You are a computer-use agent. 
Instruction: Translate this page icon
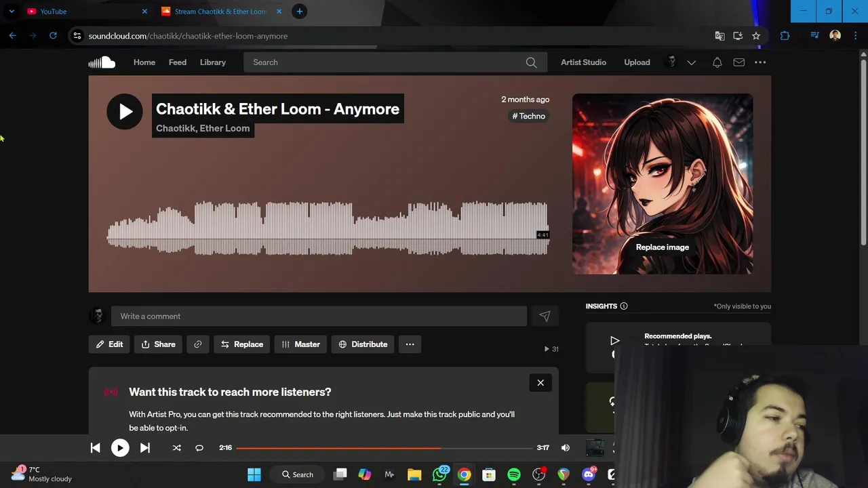pyautogui.click(x=719, y=36)
